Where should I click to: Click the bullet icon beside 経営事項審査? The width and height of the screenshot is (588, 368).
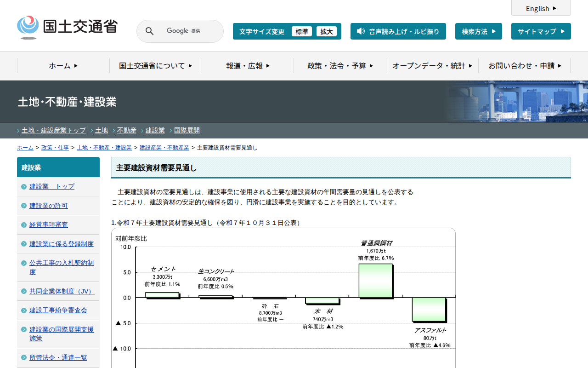click(x=24, y=224)
